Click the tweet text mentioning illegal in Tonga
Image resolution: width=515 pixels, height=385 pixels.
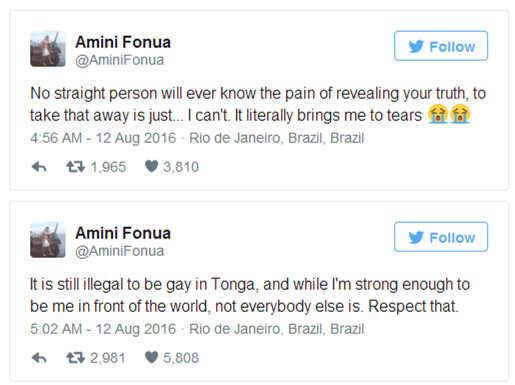point(250,295)
